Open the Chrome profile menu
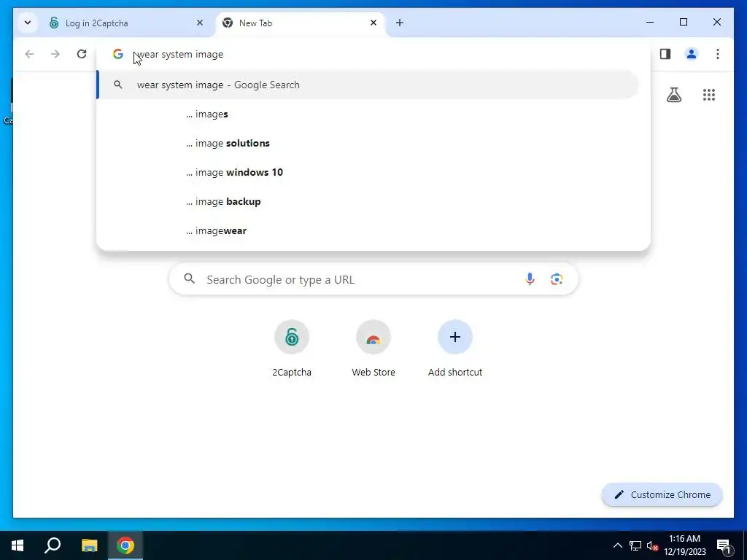747x560 pixels. click(692, 54)
